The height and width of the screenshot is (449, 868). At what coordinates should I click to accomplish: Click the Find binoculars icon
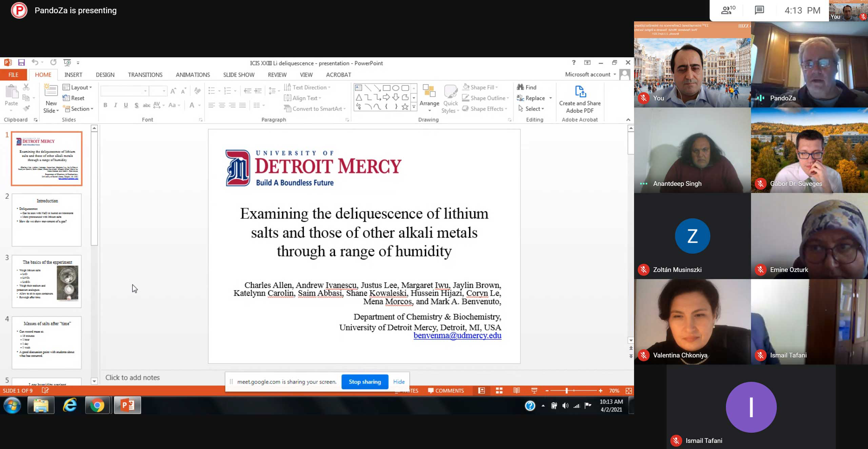[x=520, y=87]
